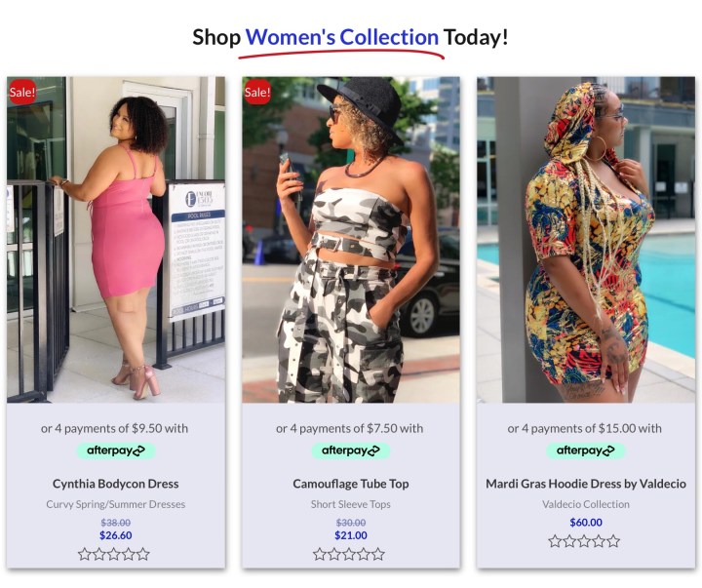Rate Mardi Gras Hoodie Dress three stars
Viewport: 702px width, 588px height.
(584, 541)
